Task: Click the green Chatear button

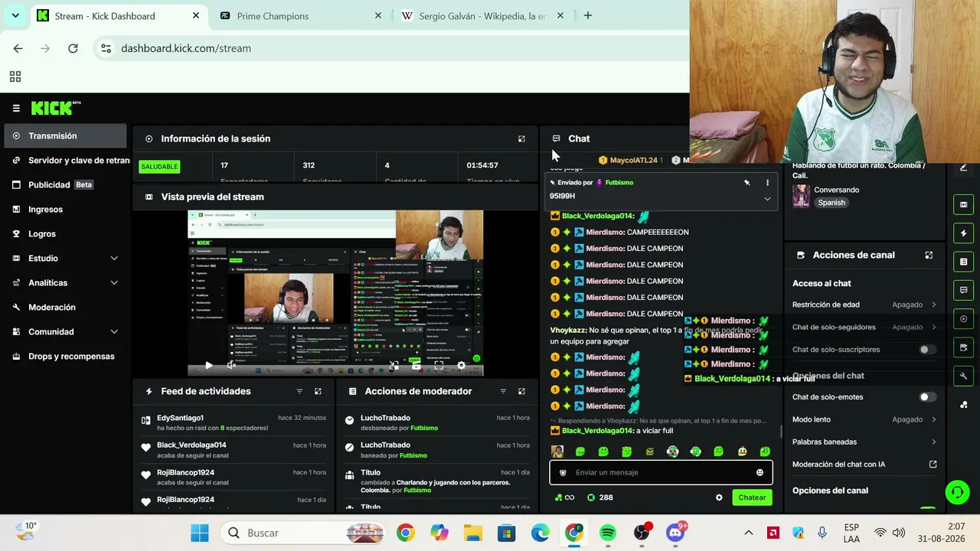Action: 752,497
